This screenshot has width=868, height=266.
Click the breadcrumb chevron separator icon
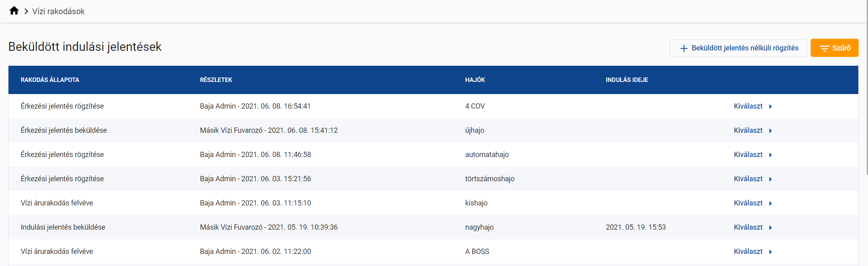click(26, 11)
